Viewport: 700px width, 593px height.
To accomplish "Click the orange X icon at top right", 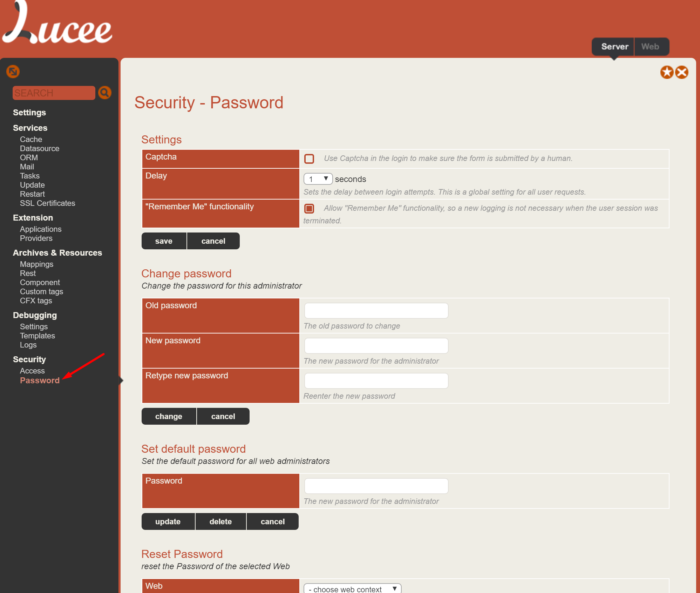I will (682, 73).
